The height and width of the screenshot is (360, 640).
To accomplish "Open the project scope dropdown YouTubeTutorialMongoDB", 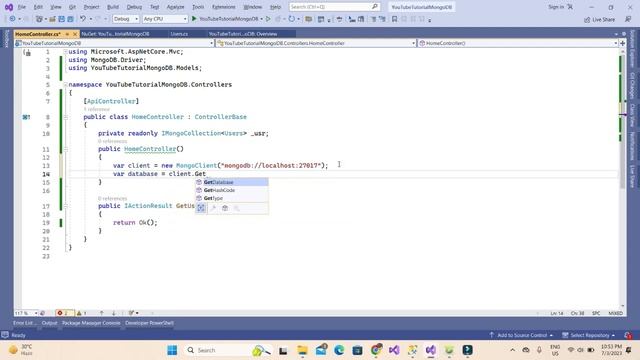I will [x=114, y=43].
